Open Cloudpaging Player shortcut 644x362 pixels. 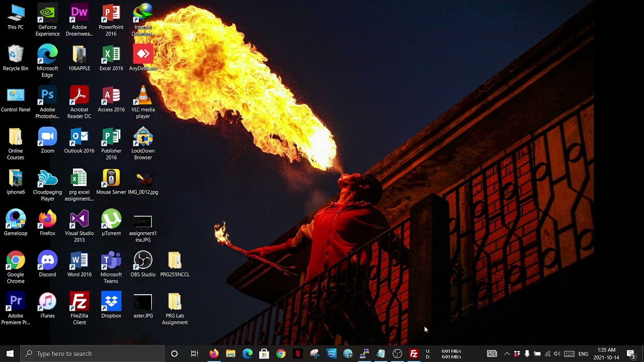point(47,186)
